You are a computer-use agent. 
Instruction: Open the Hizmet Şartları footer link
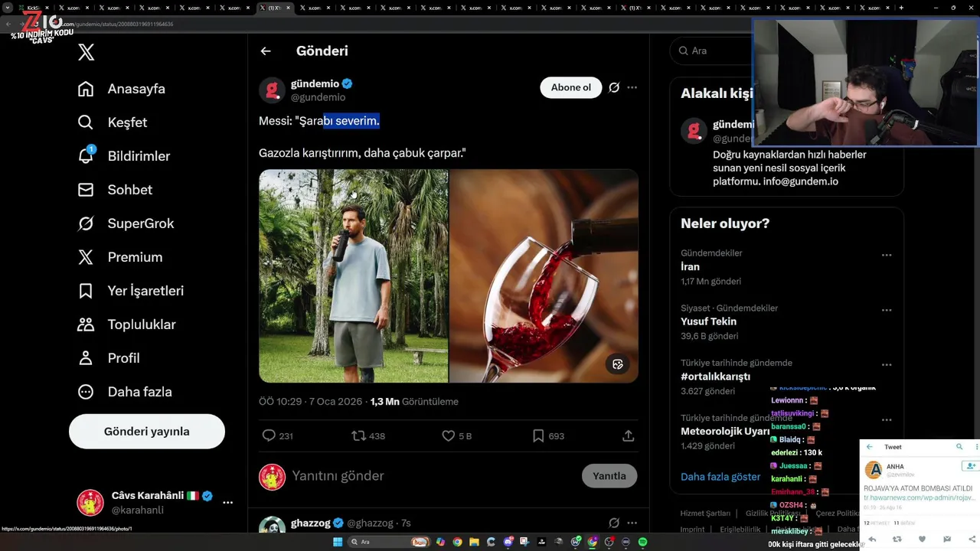click(x=705, y=514)
